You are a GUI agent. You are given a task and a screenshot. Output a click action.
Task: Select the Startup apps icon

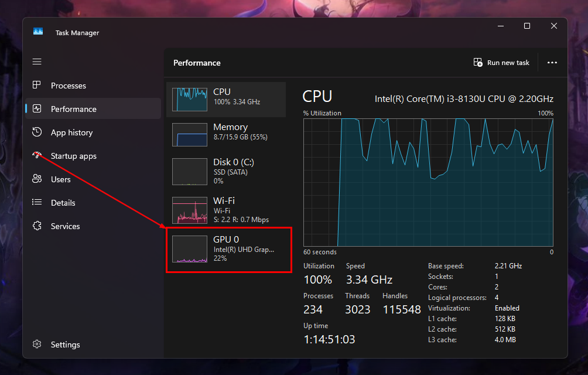coord(37,156)
